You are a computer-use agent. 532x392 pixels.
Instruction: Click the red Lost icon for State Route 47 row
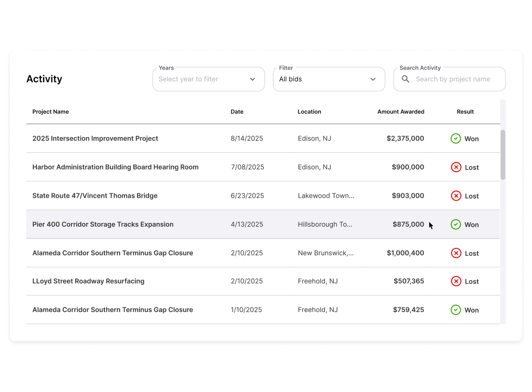coord(456,196)
